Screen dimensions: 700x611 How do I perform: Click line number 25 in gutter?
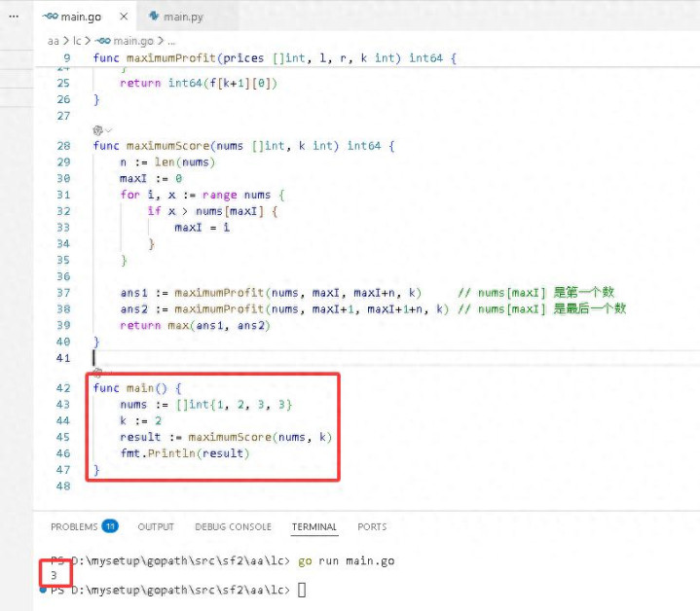click(63, 83)
